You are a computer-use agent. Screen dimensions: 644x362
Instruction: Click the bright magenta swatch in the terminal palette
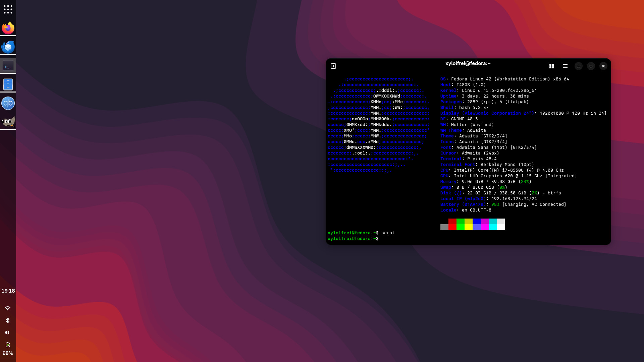[x=485, y=227]
